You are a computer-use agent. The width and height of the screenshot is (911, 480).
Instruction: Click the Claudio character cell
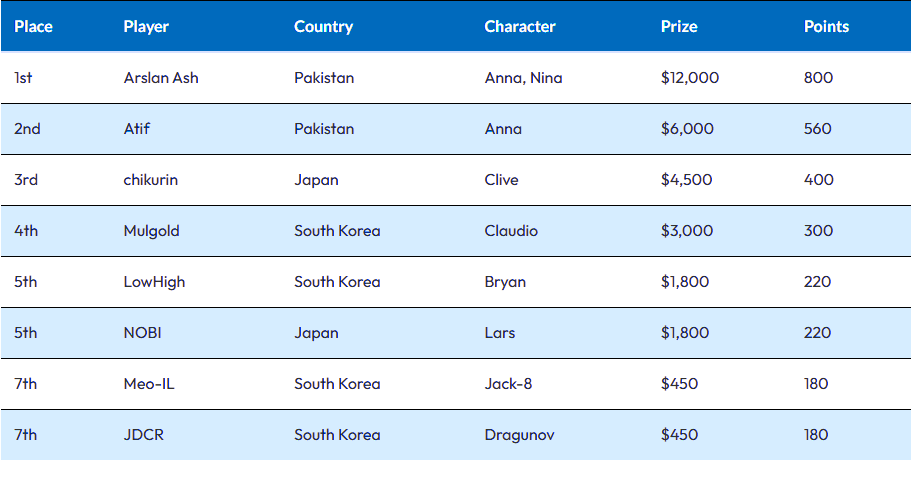click(x=511, y=231)
